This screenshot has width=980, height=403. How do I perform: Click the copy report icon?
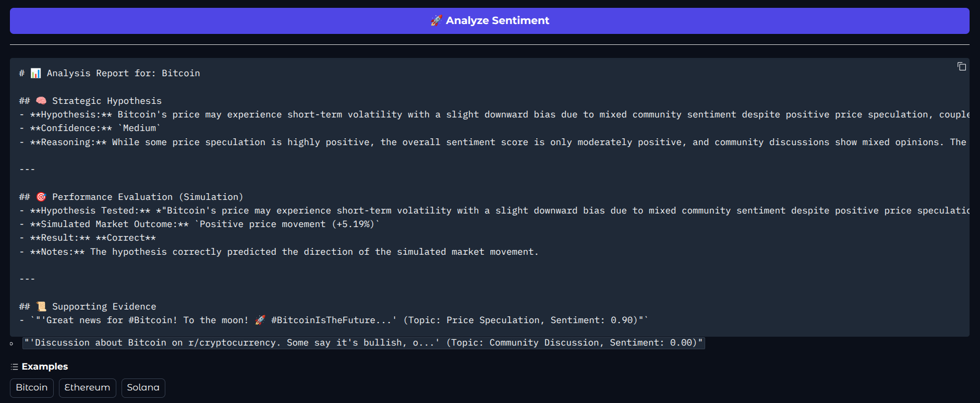pyautogui.click(x=962, y=66)
